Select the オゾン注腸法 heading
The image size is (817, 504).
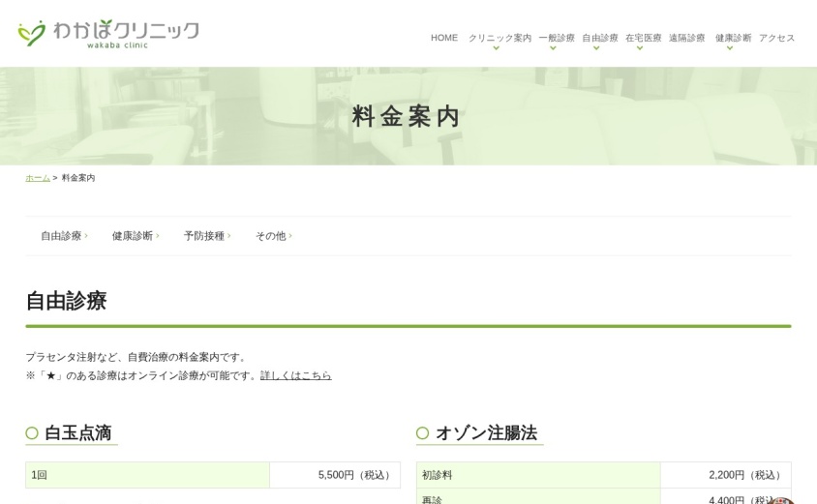[x=486, y=432]
